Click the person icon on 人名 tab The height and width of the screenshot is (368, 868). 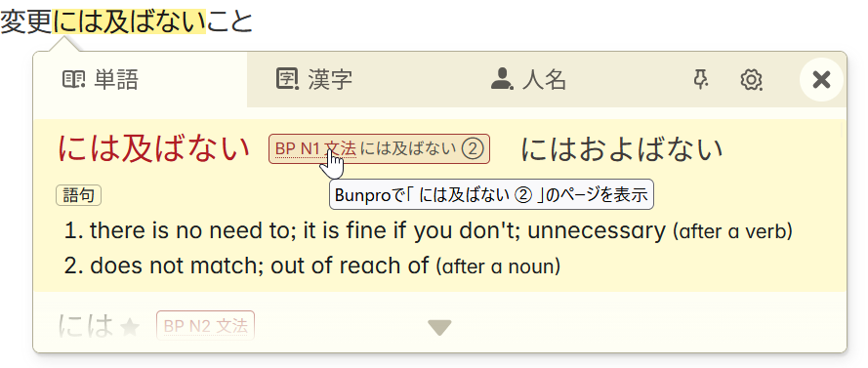(x=502, y=79)
